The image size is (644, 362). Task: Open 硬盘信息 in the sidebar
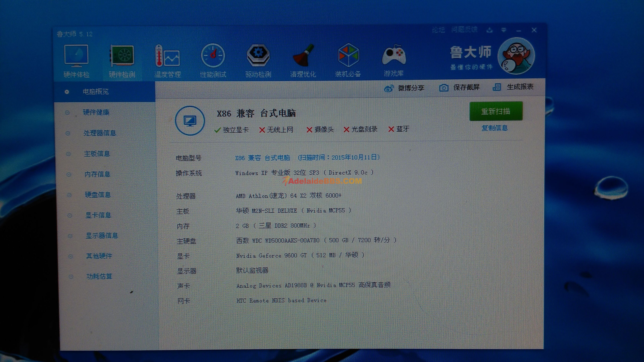click(98, 195)
